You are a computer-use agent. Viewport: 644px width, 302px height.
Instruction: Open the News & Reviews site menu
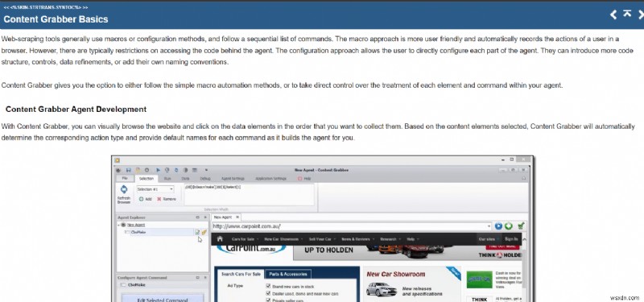point(357,238)
